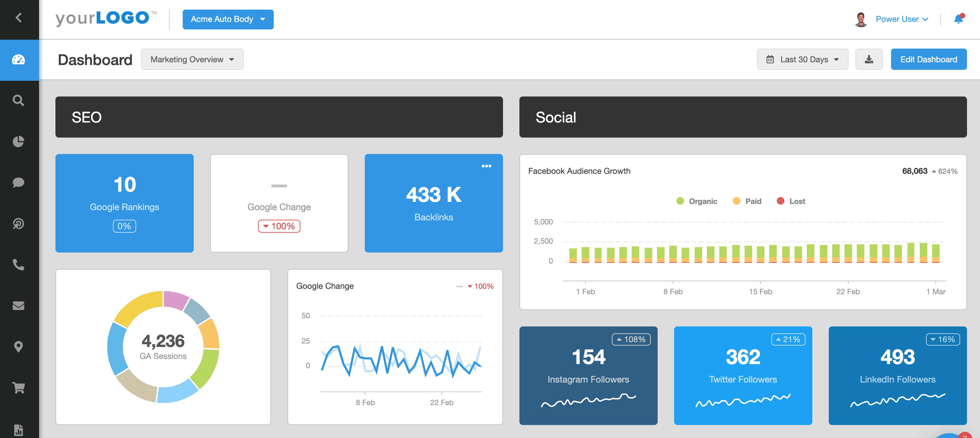Click the download export button
Viewport: 980px width, 438px height.
tap(868, 59)
